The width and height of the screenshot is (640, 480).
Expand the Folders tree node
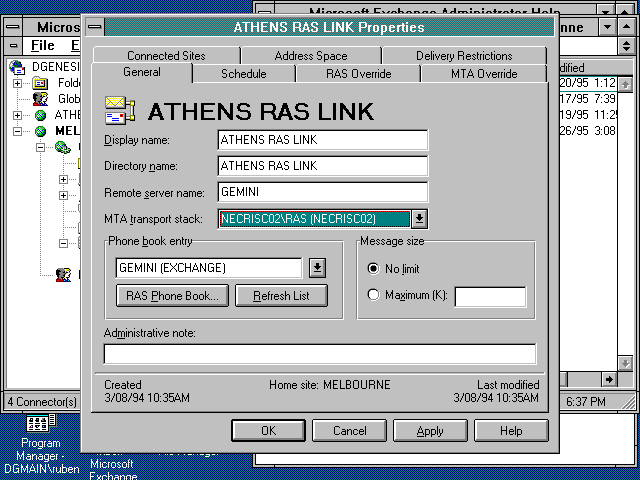pos(17,83)
